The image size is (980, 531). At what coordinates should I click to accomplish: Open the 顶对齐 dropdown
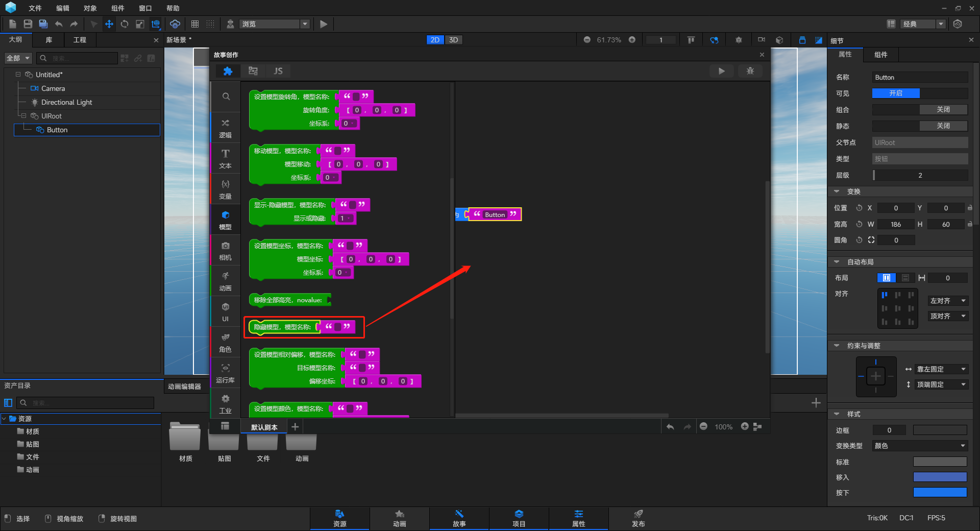tap(948, 316)
